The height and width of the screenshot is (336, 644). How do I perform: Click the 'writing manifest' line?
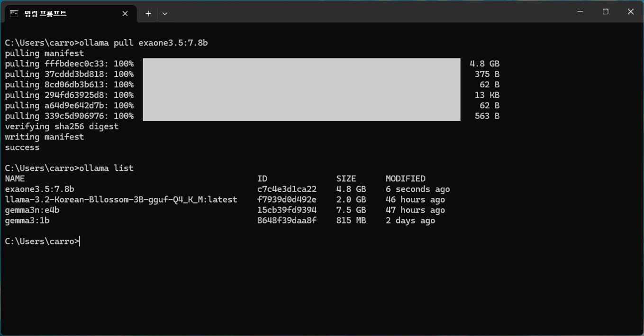coord(45,137)
